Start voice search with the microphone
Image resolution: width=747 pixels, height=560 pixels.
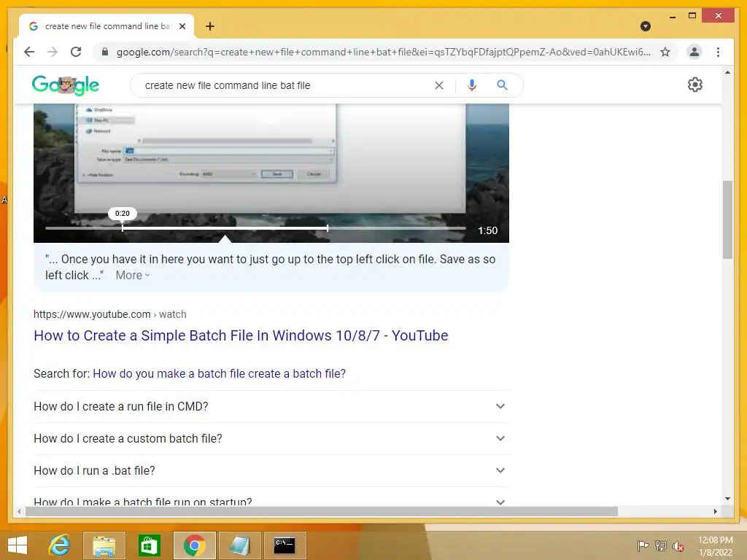472,85
